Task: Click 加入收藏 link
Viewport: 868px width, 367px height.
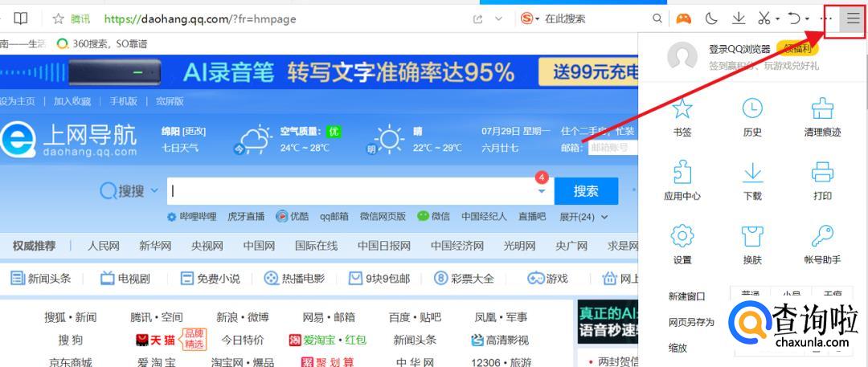Action: 72,101
